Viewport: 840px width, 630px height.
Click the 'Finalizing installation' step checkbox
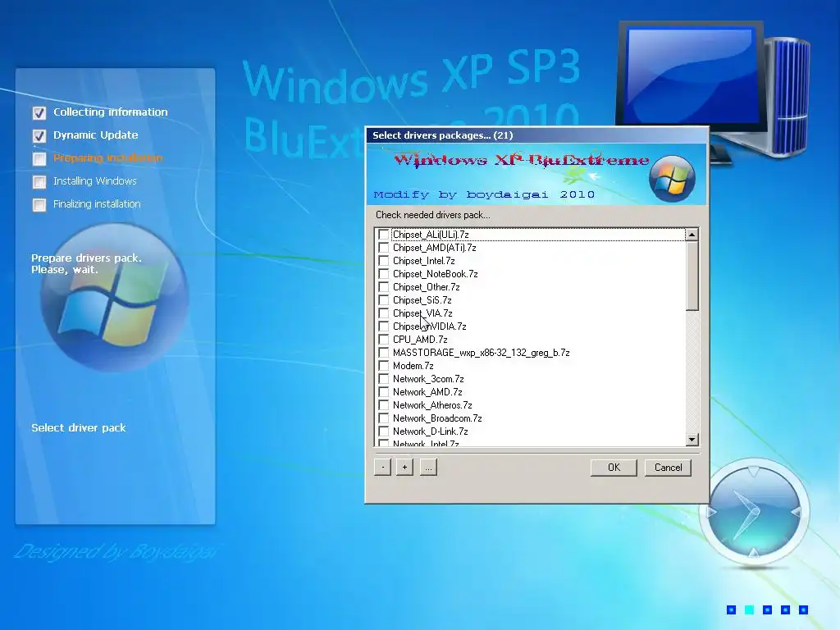tap(39, 204)
